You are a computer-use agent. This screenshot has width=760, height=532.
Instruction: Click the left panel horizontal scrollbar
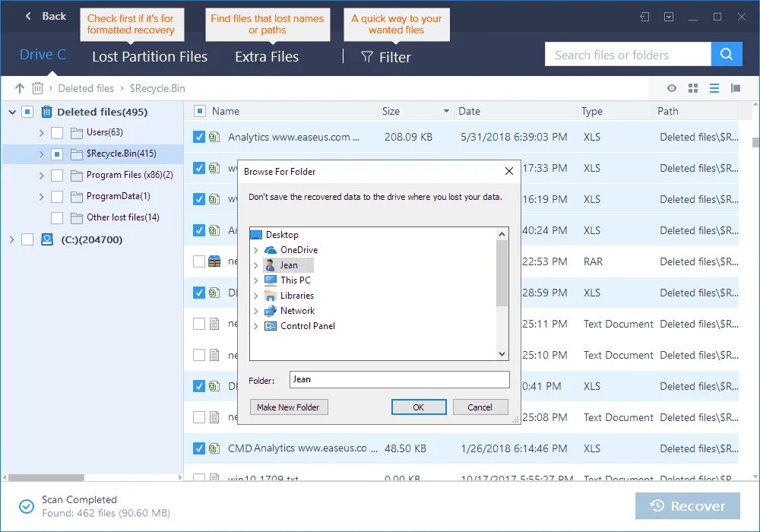(46, 478)
